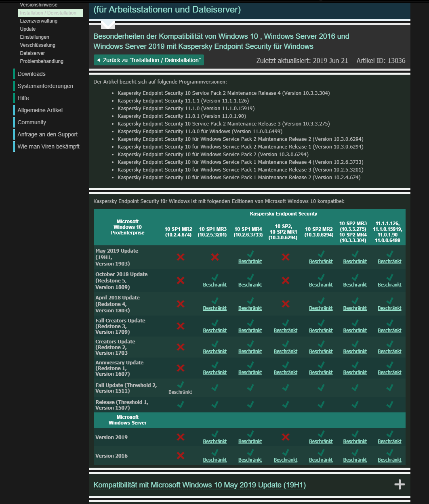Click red X for May 2019 Update under 10 SP1 MR3
429x504 pixels.
tap(215, 257)
